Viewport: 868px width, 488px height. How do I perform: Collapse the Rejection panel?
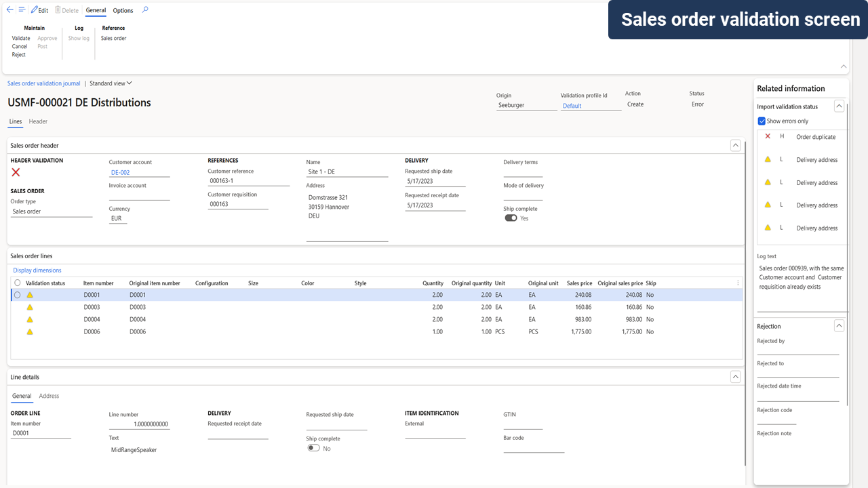(x=839, y=326)
